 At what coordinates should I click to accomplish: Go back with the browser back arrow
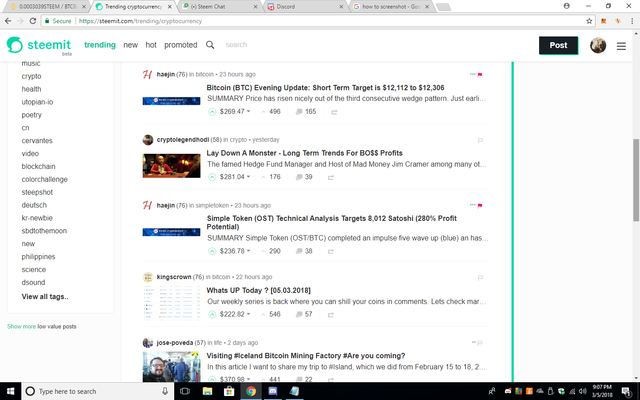pos(8,21)
